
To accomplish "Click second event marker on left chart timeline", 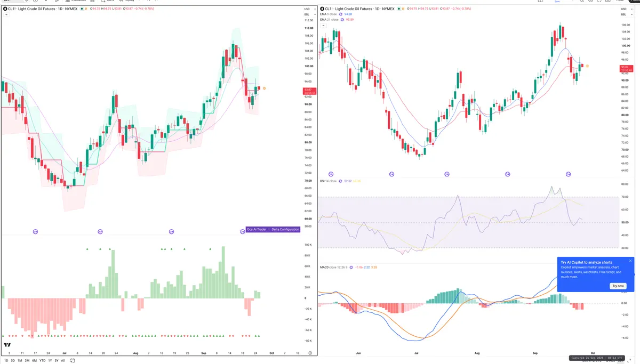I will tap(100, 231).
